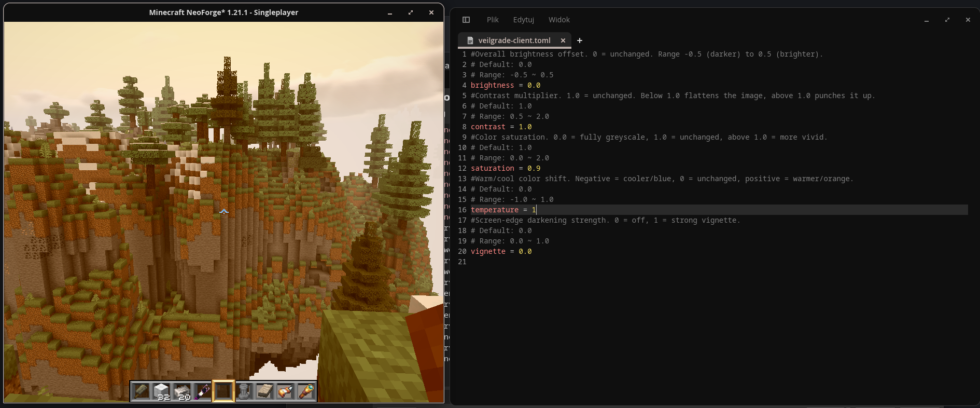The height and width of the screenshot is (408, 980).
Task: Click the "# Range: -0.5 ~ 0.5" comment
Action: [x=512, y=75]
